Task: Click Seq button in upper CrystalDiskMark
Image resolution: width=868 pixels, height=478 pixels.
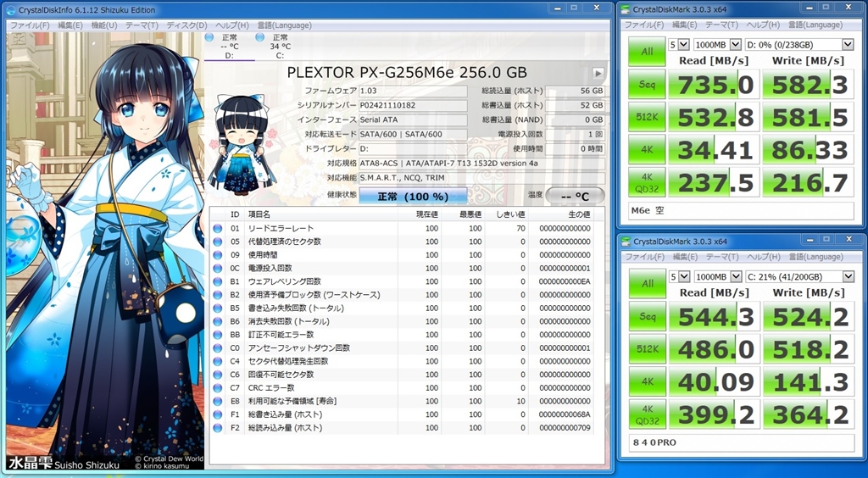Action: [647, 85]
